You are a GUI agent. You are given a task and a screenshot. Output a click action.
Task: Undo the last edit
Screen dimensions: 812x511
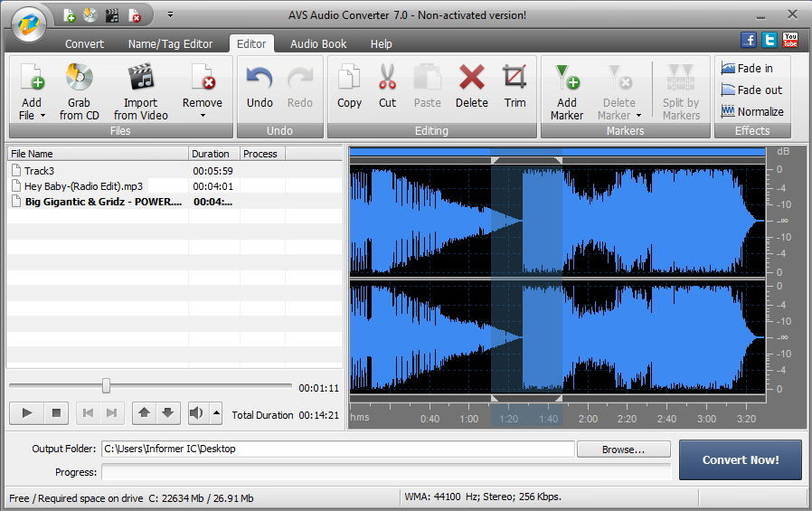coord(260,87)
